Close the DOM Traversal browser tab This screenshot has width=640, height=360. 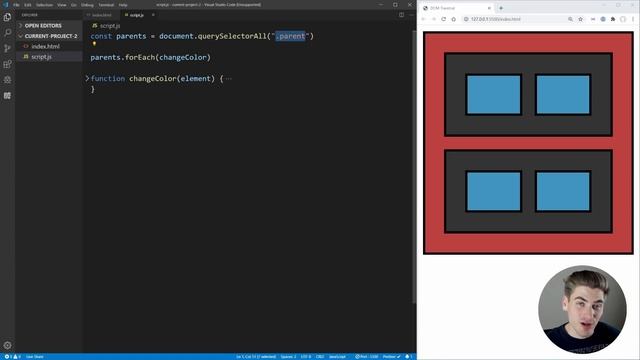tap(489, 8)
